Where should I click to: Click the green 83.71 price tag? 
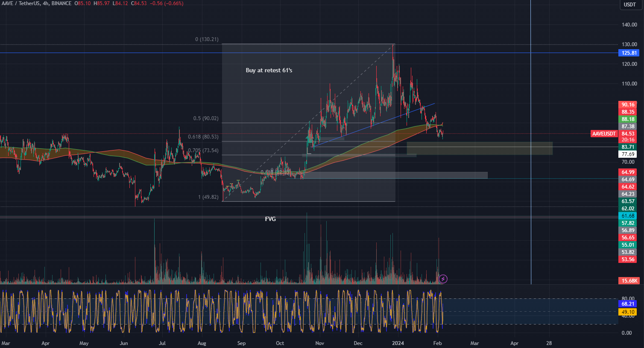click(628, 147)
